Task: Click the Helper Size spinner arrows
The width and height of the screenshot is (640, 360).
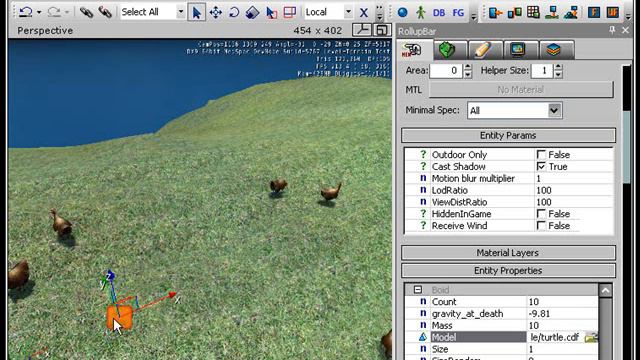Action: coord(558,71)
